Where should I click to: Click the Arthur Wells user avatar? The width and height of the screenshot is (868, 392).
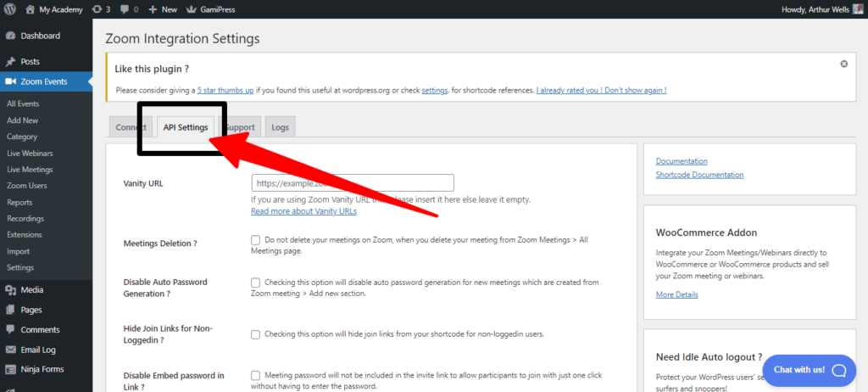click(x=858, y=9)
